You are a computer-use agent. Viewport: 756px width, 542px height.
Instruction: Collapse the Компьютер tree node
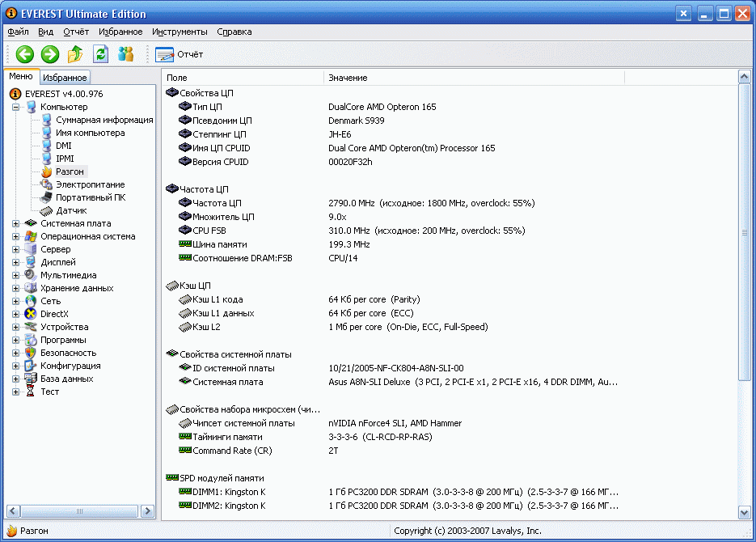(16, 107)
